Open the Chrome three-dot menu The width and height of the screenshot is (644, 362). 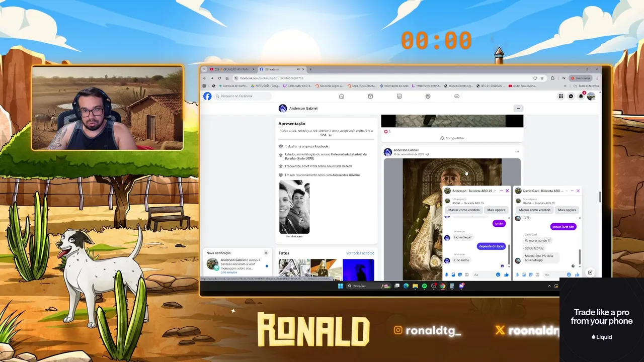pos(597,78)
